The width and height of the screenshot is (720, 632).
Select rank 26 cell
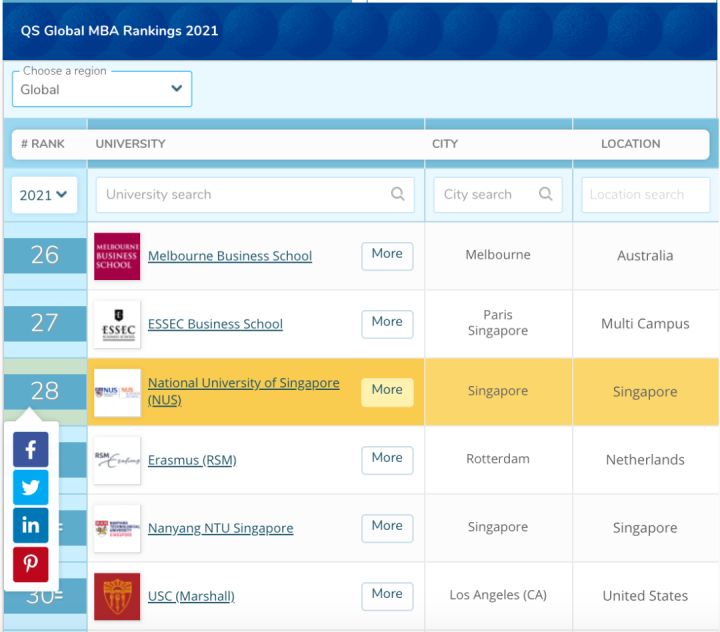click(x=45, y=255)
